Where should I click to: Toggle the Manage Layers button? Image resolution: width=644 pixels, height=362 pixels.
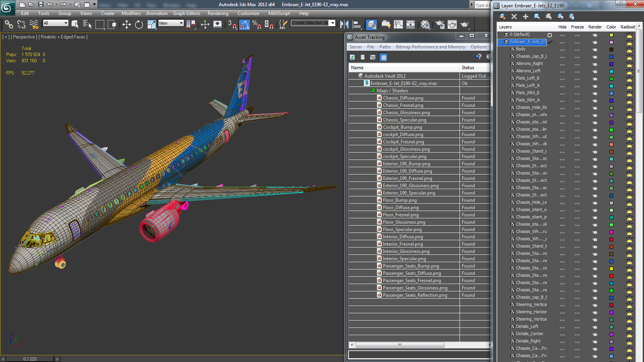tap(371, 24)
